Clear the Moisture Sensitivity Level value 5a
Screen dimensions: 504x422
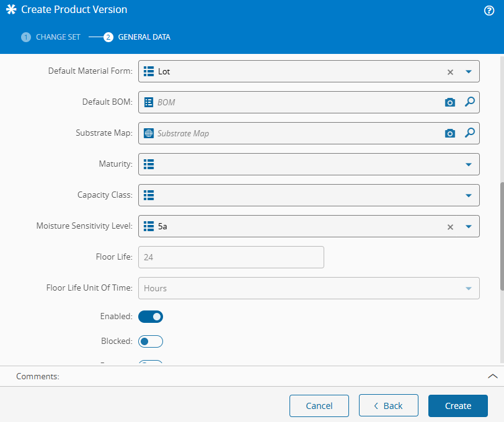pos(451,227)
